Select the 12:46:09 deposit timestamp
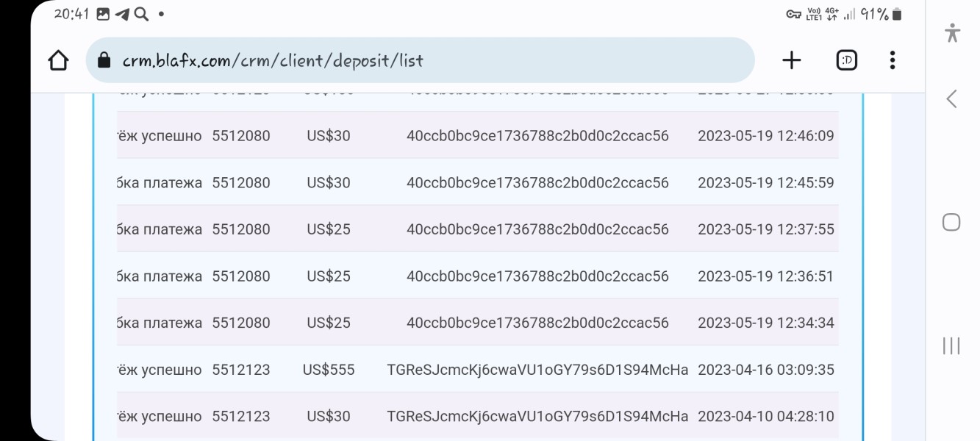The width and height of the screenshot is (980, 441). pos(765,136)
